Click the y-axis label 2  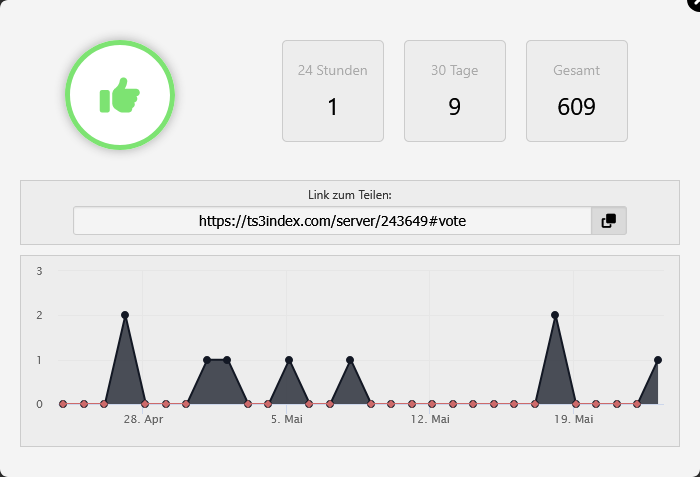pyautogui.click(x=39, y=315)
